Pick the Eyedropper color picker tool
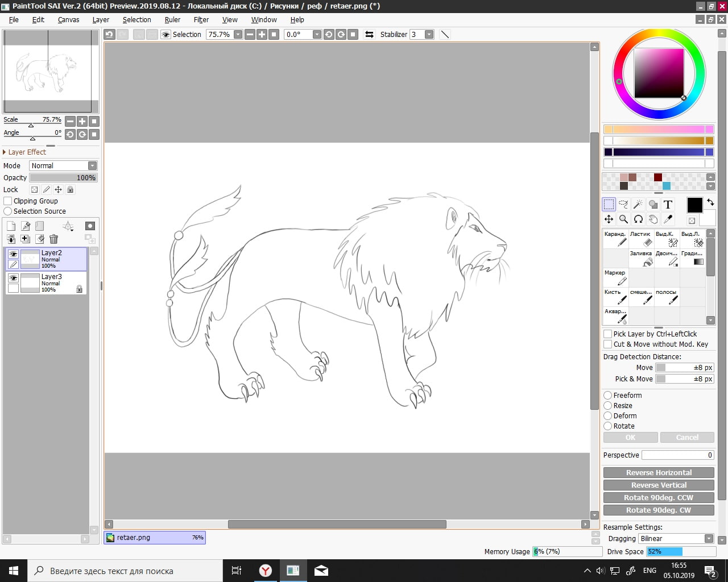Viewport: 728px width, 582px height. click(x=668, y=219)
